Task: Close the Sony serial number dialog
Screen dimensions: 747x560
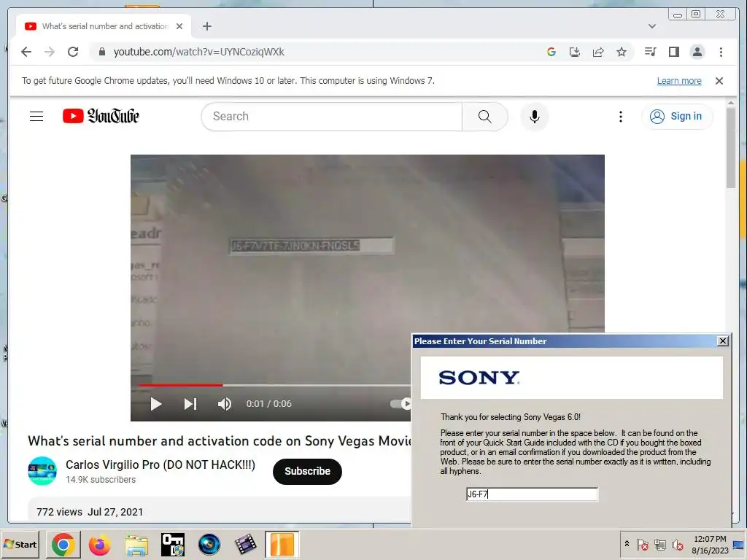Action: coord(723,341)
